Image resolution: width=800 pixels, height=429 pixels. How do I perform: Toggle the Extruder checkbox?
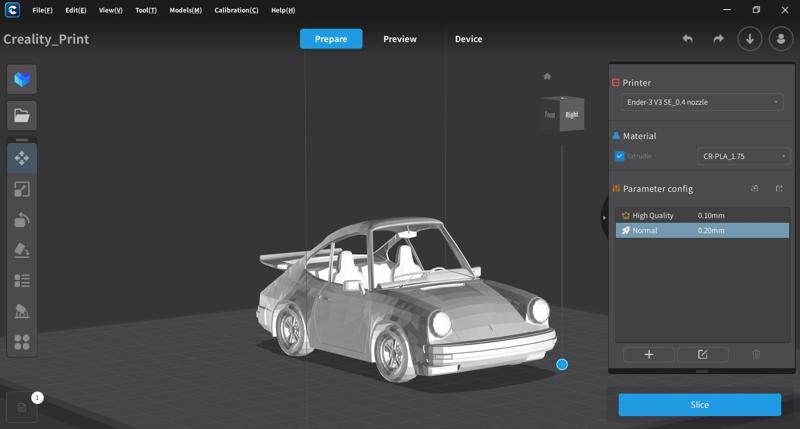pos(620,156)
